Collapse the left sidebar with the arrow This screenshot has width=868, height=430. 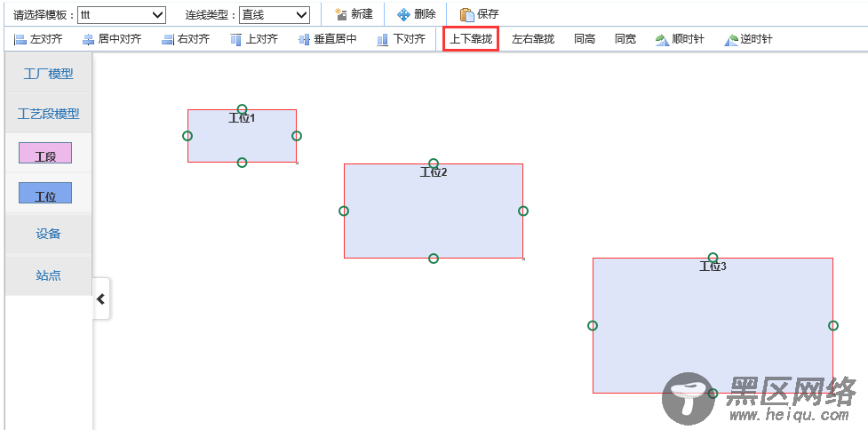(x=100, y=299)
